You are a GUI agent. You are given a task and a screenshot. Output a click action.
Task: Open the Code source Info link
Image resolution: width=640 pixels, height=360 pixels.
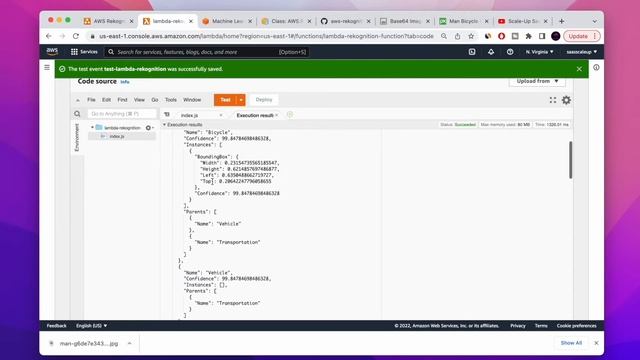click(x=125, y=82)
